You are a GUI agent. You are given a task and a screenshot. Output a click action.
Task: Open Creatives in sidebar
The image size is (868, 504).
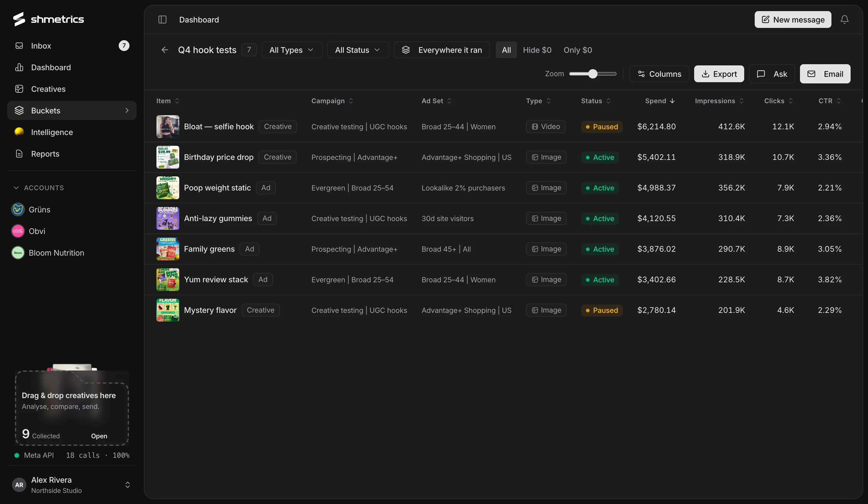point(72,89)
